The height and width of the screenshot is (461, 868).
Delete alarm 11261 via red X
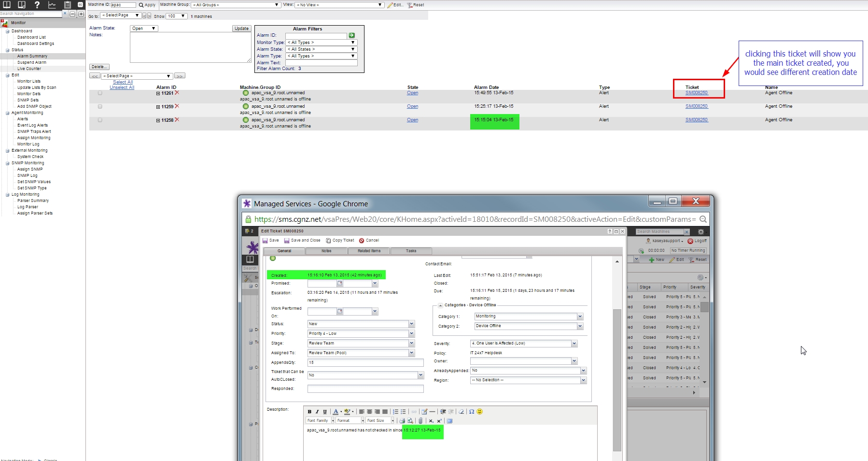coord(177,93)
